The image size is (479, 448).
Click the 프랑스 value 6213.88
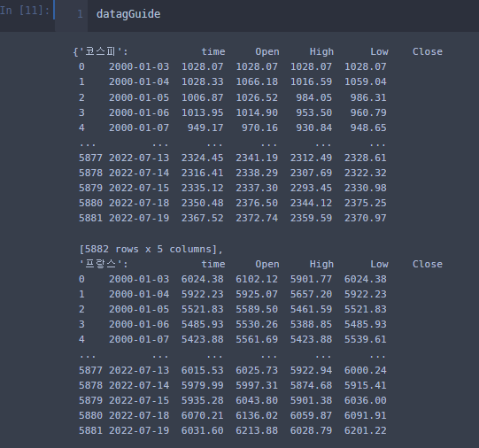(257, 430)
